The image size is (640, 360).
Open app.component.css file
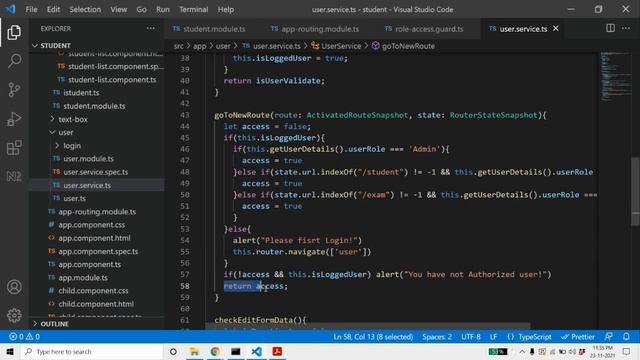point(91,224)
